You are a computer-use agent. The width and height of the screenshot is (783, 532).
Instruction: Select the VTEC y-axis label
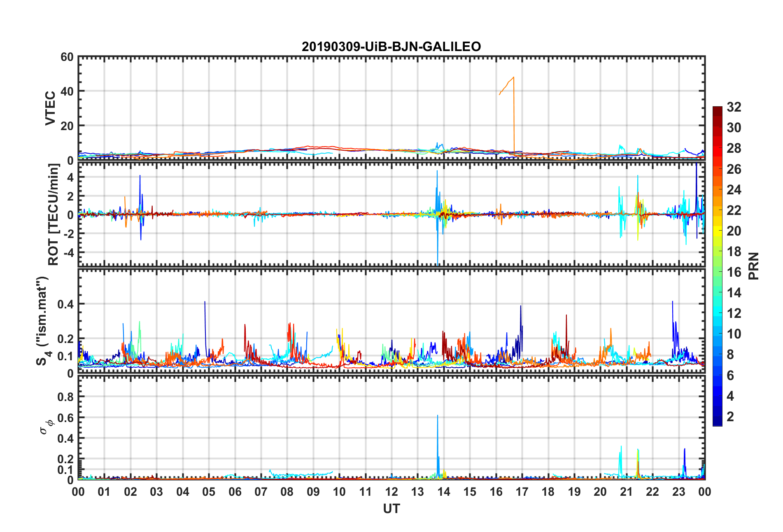point(50,108)
